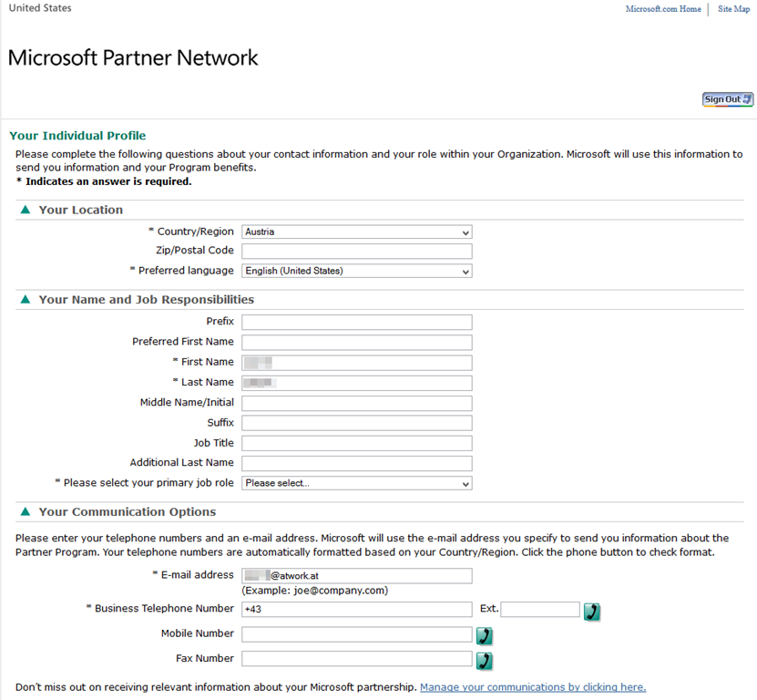Focus the Ext. extension field
This screenshot has width=757, height=700.
tap(540, 609)
